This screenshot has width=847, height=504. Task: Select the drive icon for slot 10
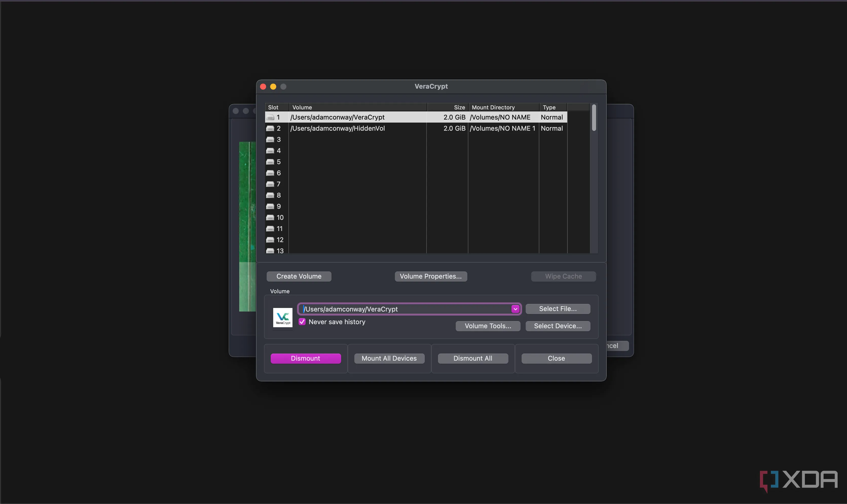(270, 218)
